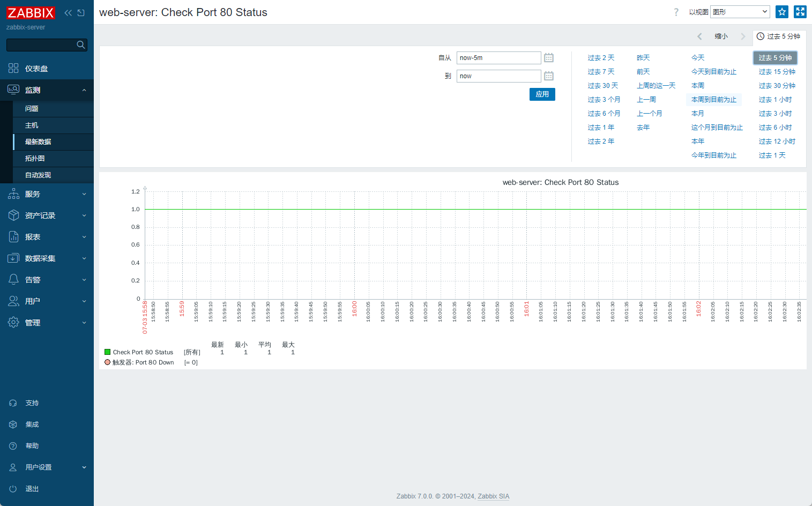Click the 自从 now-5m input field
Image resolution: width=812 pixels, height=506 pixels.
tap(499, 58)
